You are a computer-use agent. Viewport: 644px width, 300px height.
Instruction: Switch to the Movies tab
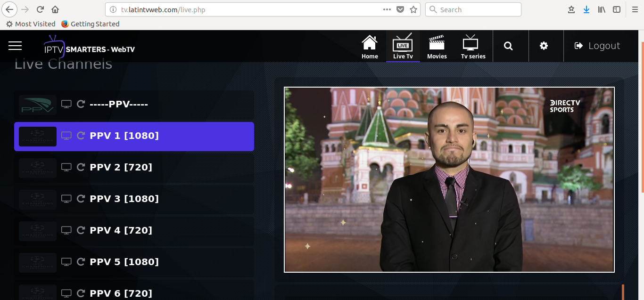point(437,47)
